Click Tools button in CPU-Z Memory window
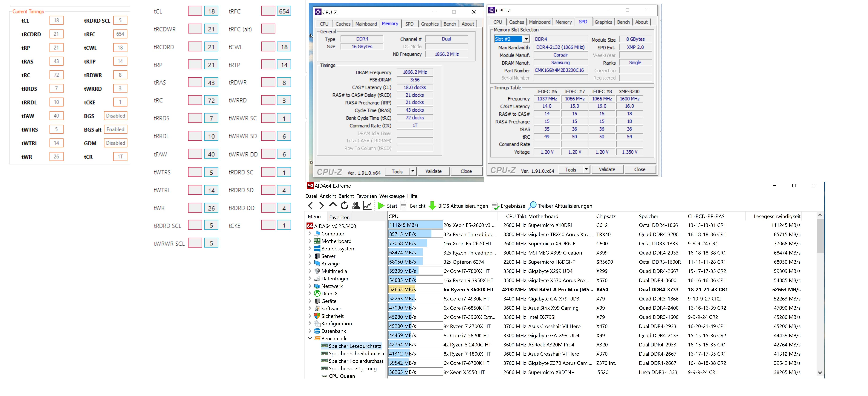 (x=397, y=171)
